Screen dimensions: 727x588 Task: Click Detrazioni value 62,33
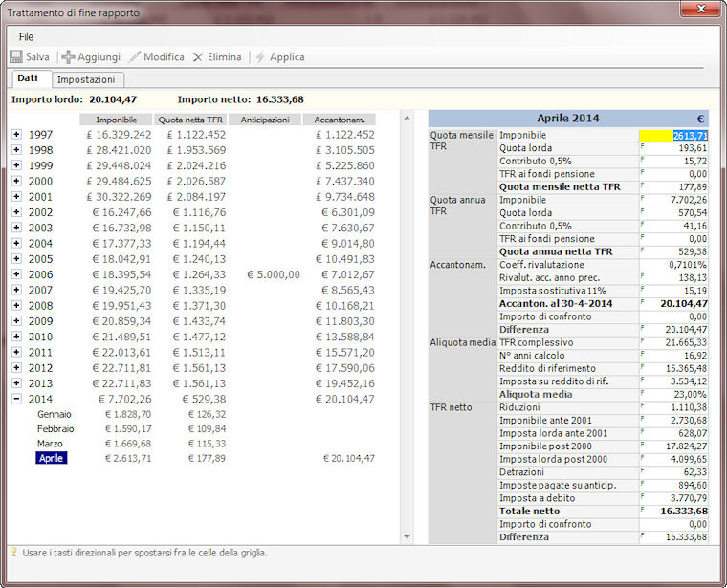(x=673, y=472)
